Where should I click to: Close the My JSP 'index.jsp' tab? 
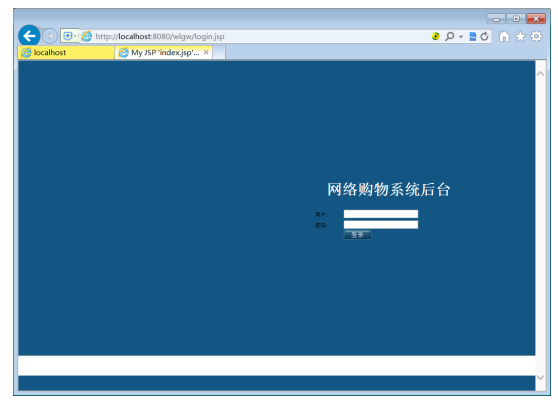tap(206, 52)
